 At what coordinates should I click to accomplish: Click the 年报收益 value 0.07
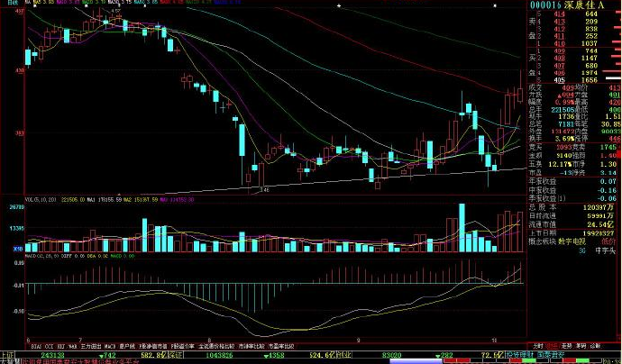[608, 181]
